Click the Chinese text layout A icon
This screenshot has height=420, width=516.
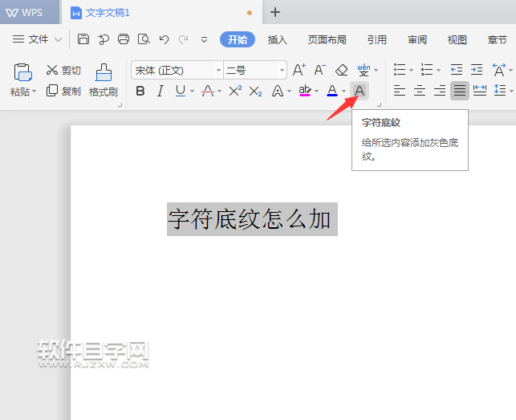pyautogui.click(x=499, y=70)
